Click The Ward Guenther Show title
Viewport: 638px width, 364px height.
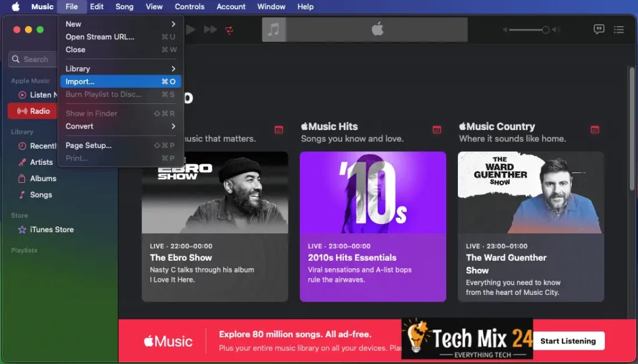pyautogui.click(x=506, y=264)
